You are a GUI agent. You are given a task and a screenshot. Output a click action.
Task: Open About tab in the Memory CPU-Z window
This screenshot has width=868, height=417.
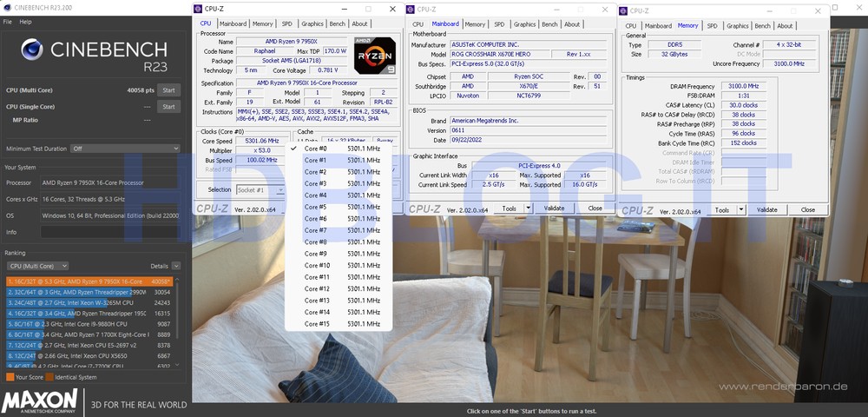coord(785,26)
